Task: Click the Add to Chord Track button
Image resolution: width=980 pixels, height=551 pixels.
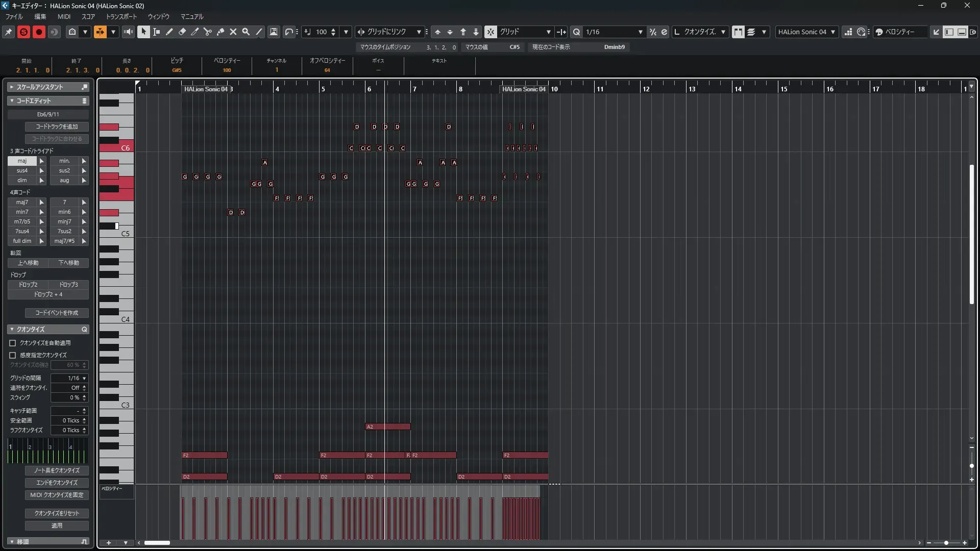Action: point(57,127)
